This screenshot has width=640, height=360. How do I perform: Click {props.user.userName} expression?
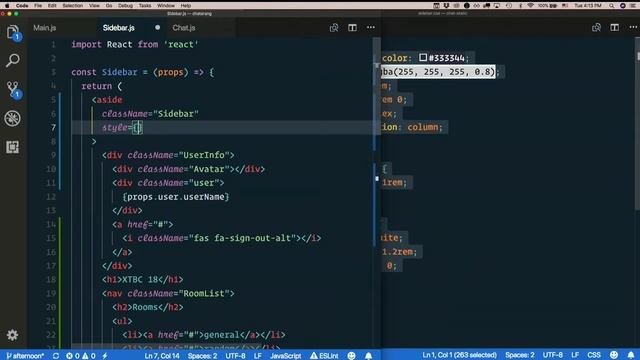tap(176, 197)
